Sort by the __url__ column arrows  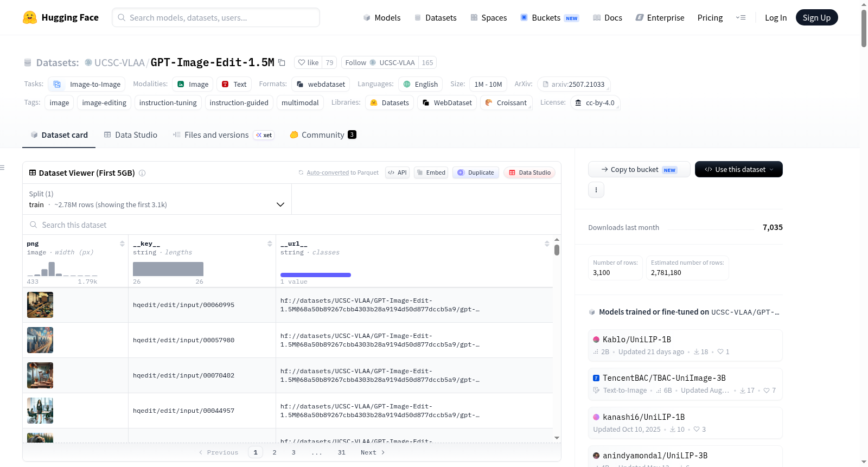point(547,244)
